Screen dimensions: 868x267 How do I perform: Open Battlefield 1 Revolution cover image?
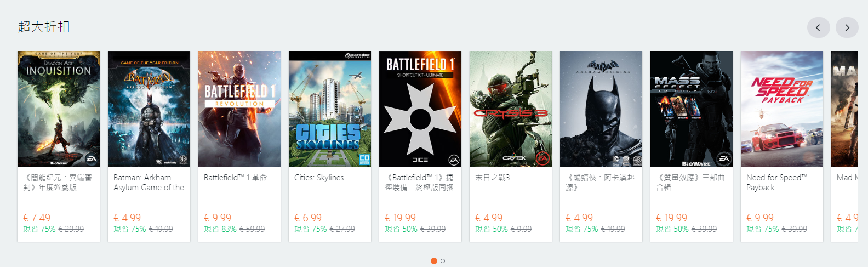pyautogui.click(x=239, y=109)
